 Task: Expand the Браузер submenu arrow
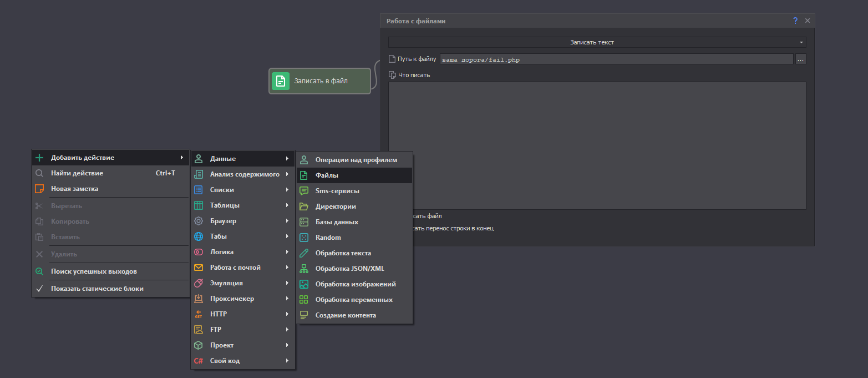(x=287, y=221)
